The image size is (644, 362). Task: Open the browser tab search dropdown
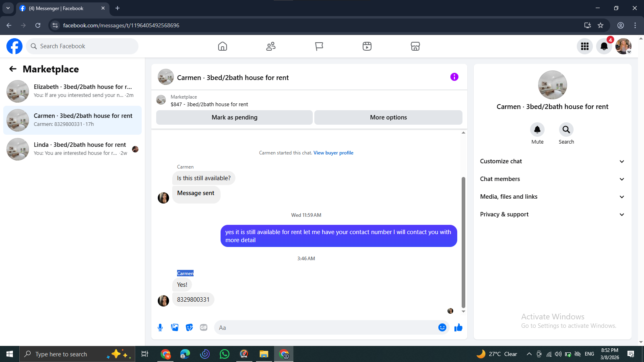click(8, 8)
